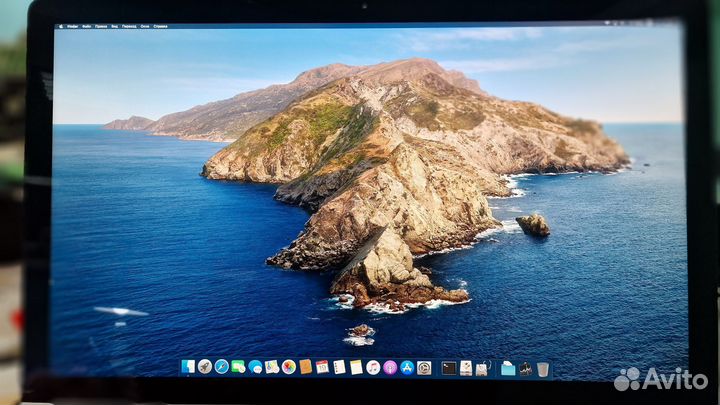This screenshot has height=405, width=720.
Task: Open Messages blue bubble icon in Dock
Action: tap(255, 366)
